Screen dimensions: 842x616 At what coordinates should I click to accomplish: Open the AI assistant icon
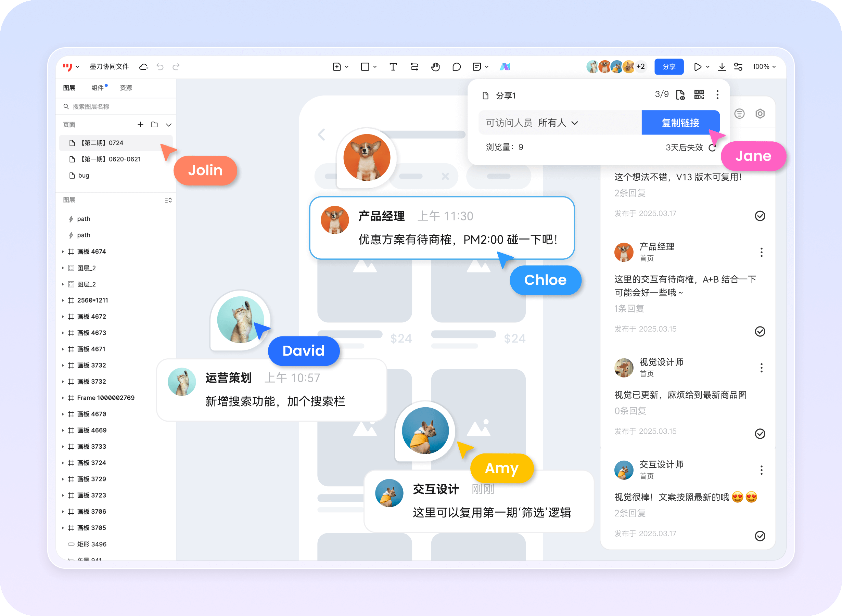[505, 67]
